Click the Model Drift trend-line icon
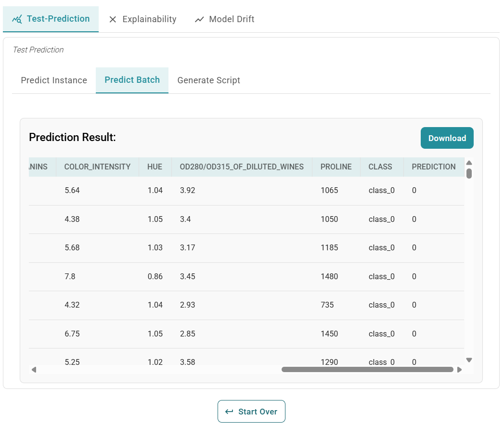 pyautogui.click(x=199, y=19)
